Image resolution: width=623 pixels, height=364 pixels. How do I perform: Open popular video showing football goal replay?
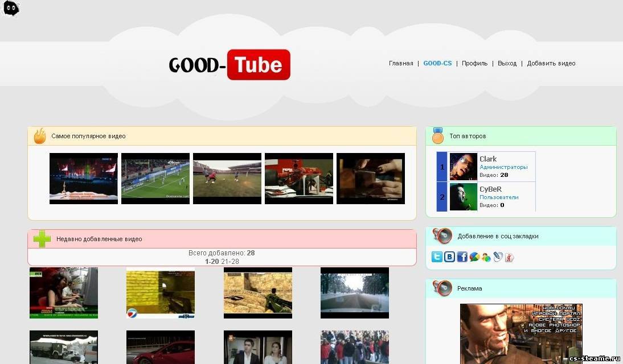click(155, 179)
